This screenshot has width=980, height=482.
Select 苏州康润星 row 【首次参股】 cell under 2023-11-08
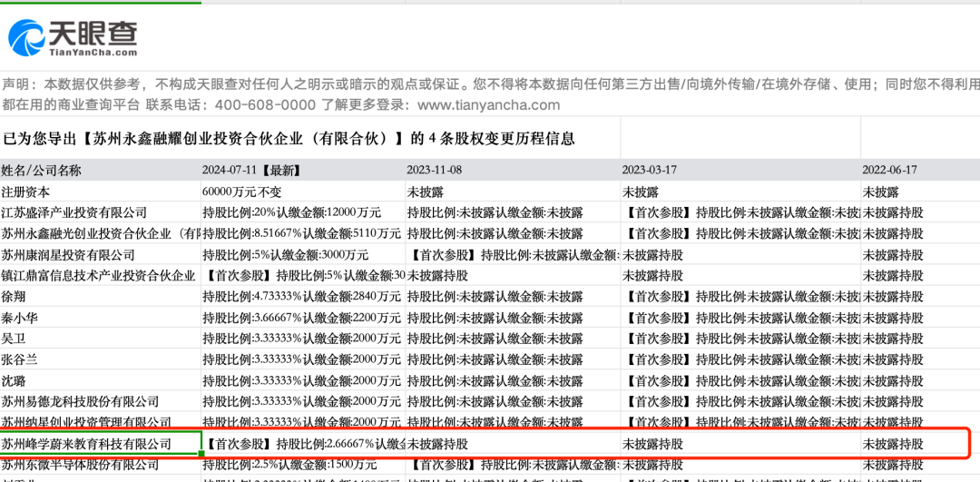coord(513,254)
